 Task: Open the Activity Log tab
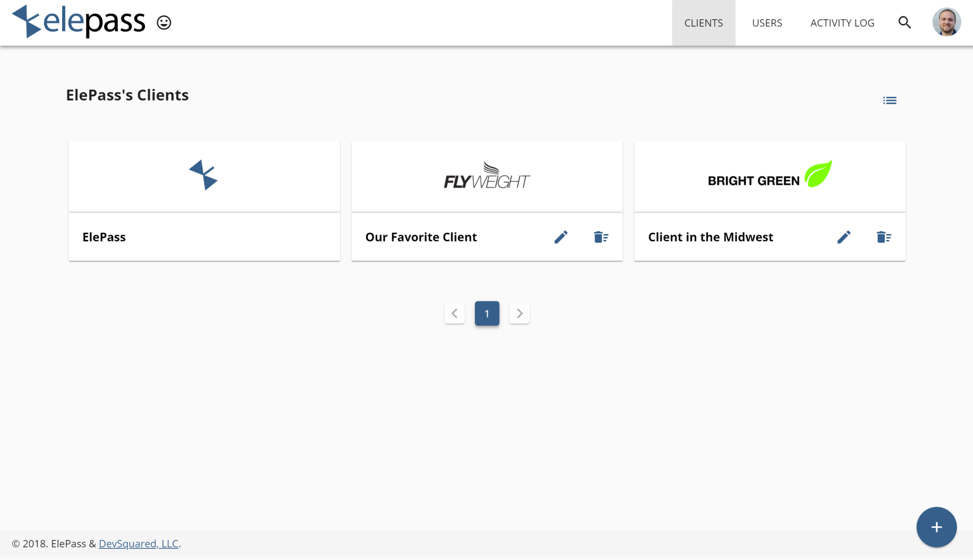click(842, 23)
